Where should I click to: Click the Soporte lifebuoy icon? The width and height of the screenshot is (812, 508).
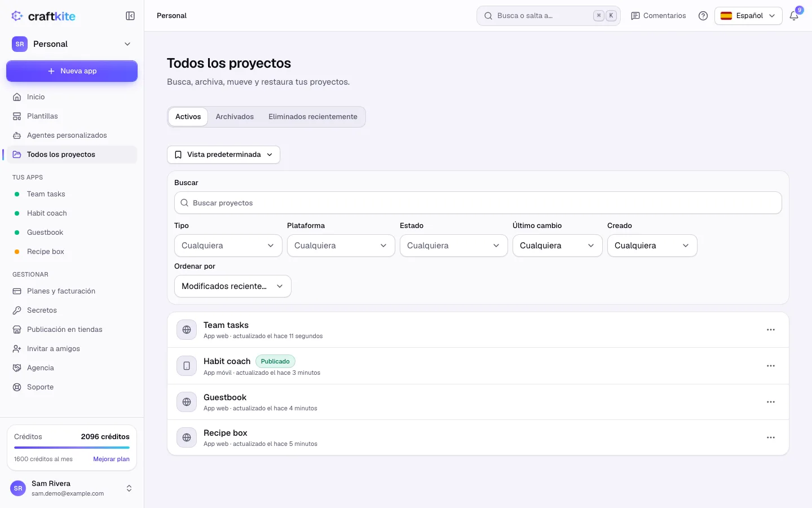17,387
